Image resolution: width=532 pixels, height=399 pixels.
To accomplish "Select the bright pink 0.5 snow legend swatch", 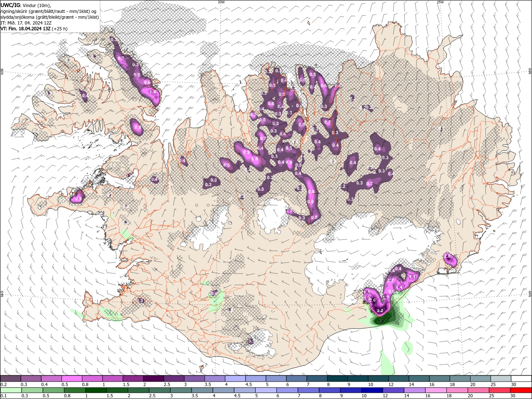I will pyautogui.click(x=71, y=379).
